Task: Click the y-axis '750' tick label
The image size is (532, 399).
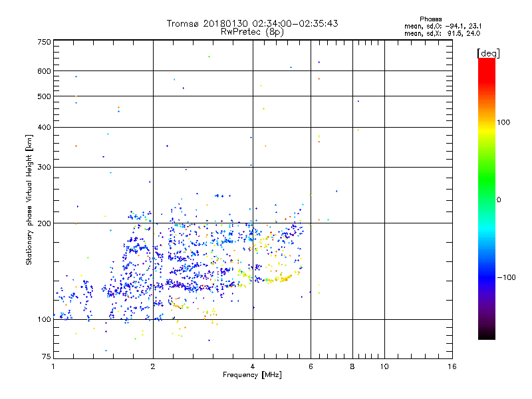Action: coord(44,42)
